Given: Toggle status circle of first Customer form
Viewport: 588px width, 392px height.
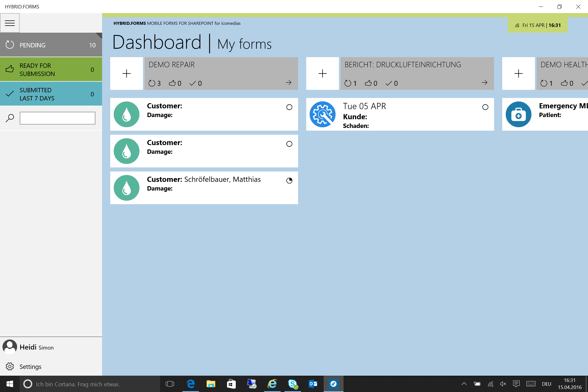Looking at the screenshot, I should point(289,107).
